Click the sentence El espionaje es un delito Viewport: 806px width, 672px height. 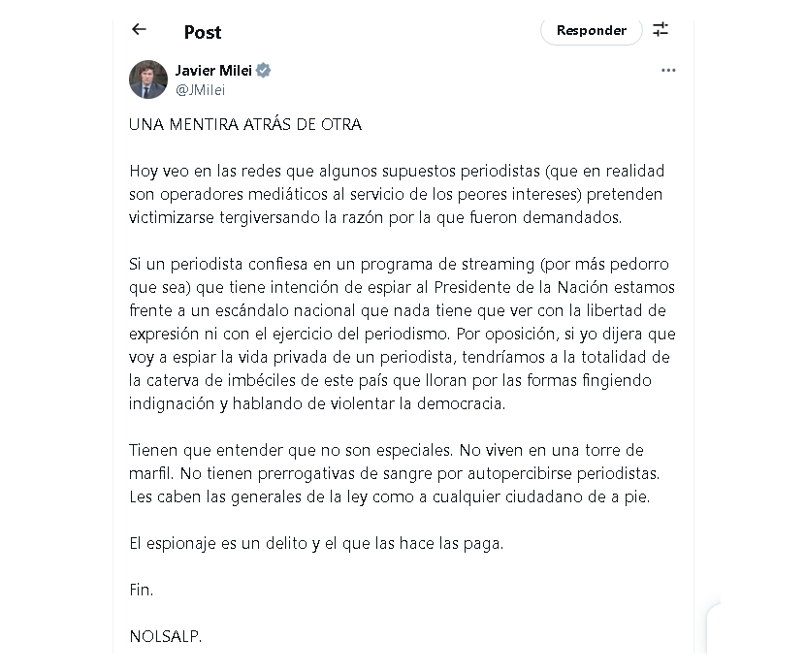click(x=316, y=543)
